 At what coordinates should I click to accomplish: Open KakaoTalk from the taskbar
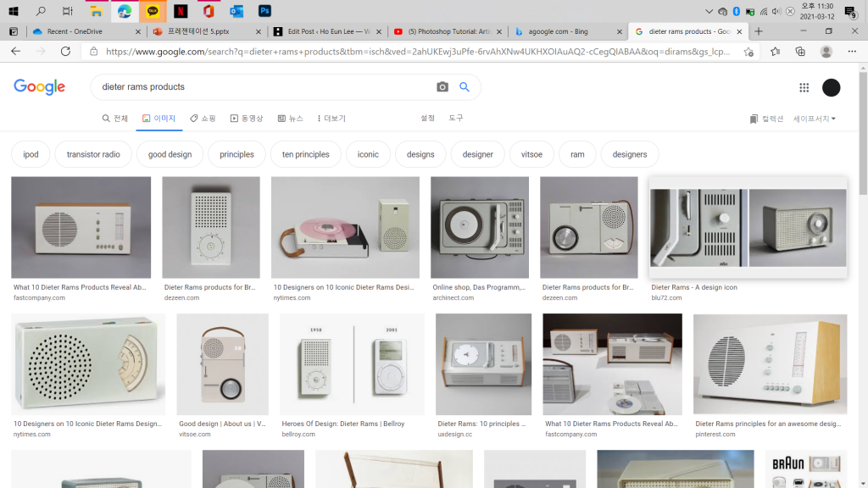click(153, 11)
